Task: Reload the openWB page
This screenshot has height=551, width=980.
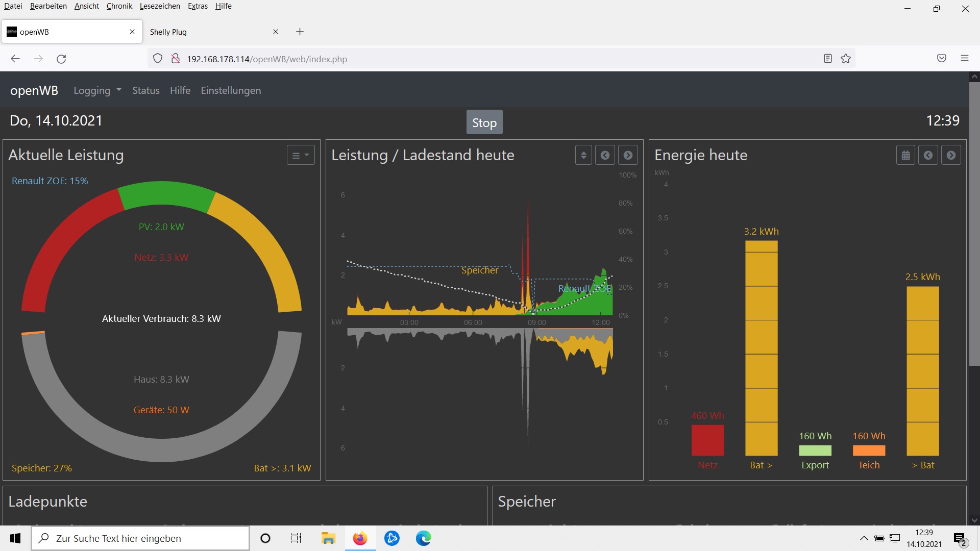Action: click(61, 59)
